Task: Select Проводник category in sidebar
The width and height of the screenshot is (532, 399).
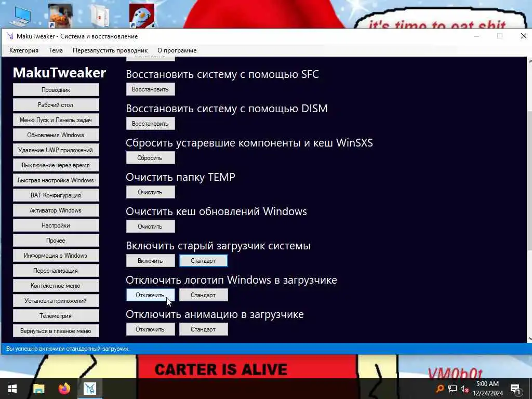Action: pyautogui.click(x=56, y=90)
